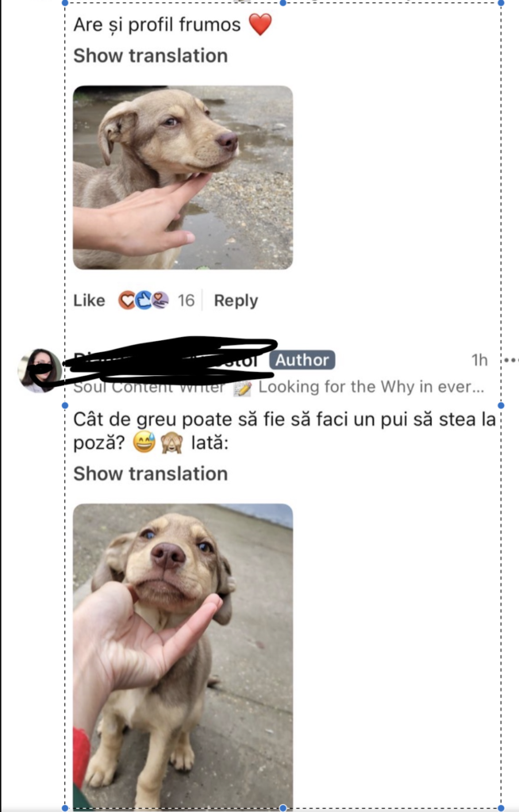Show translation of 'Cât de greu' comment

[150, 473]
